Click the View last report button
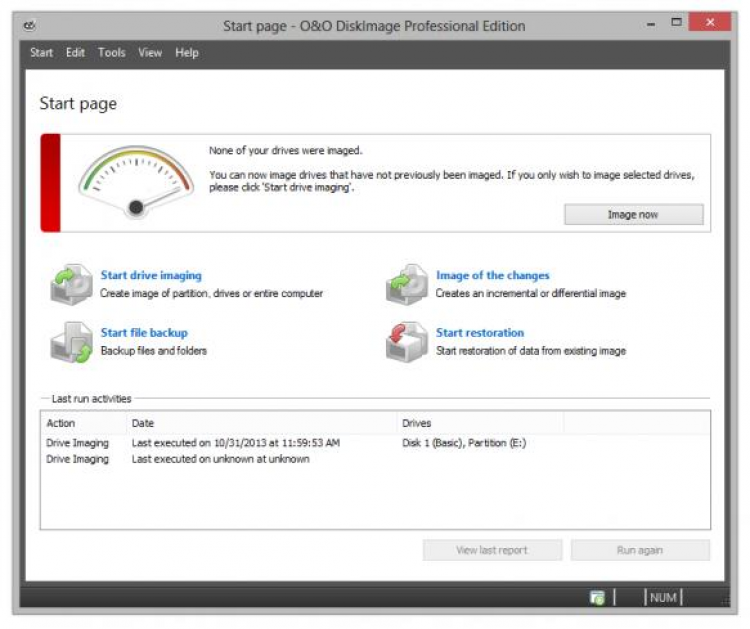750x629 pixels. [492, 550]
